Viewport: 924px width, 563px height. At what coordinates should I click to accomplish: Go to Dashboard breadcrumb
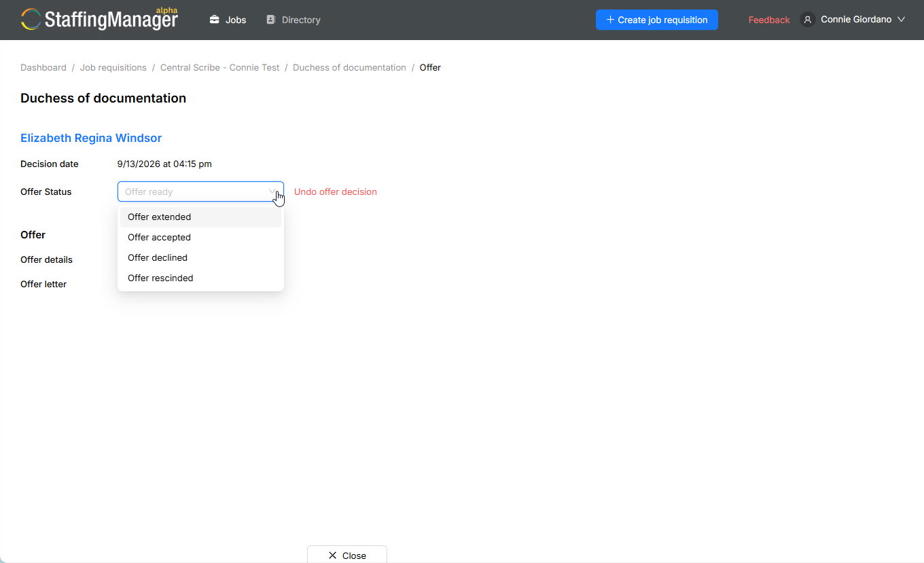coord(43,67)
